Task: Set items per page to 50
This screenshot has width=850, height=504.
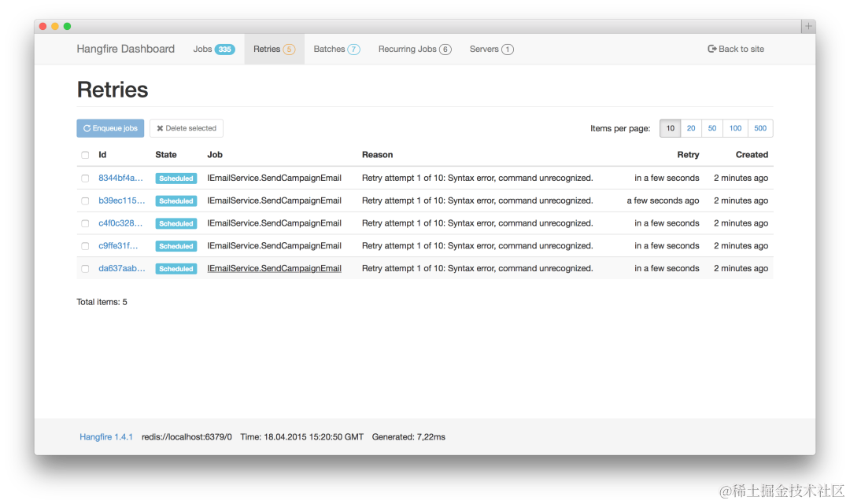Action: [711, 128]
